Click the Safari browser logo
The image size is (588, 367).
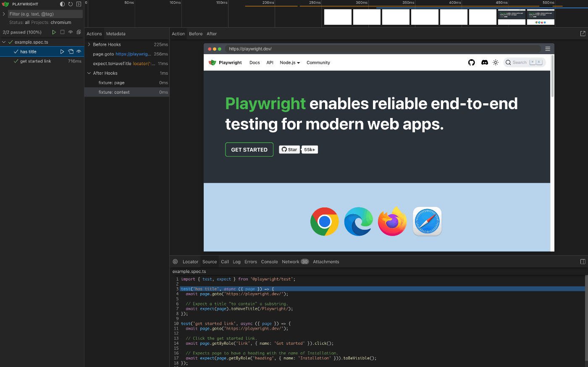point(427,221)
